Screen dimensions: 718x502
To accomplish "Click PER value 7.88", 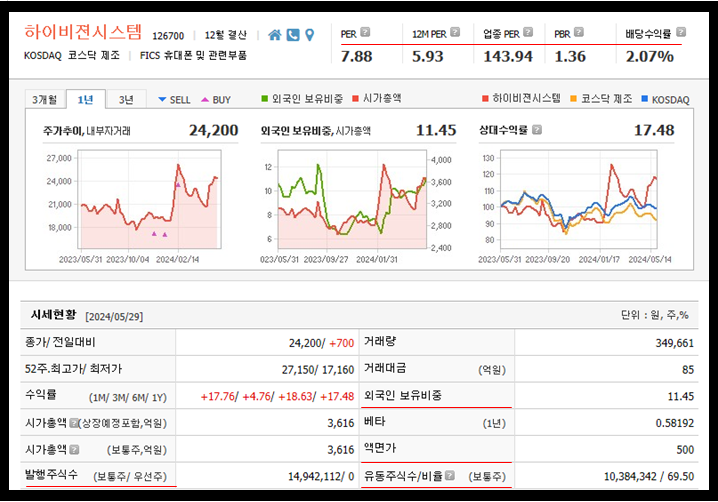I will (356, 56).
